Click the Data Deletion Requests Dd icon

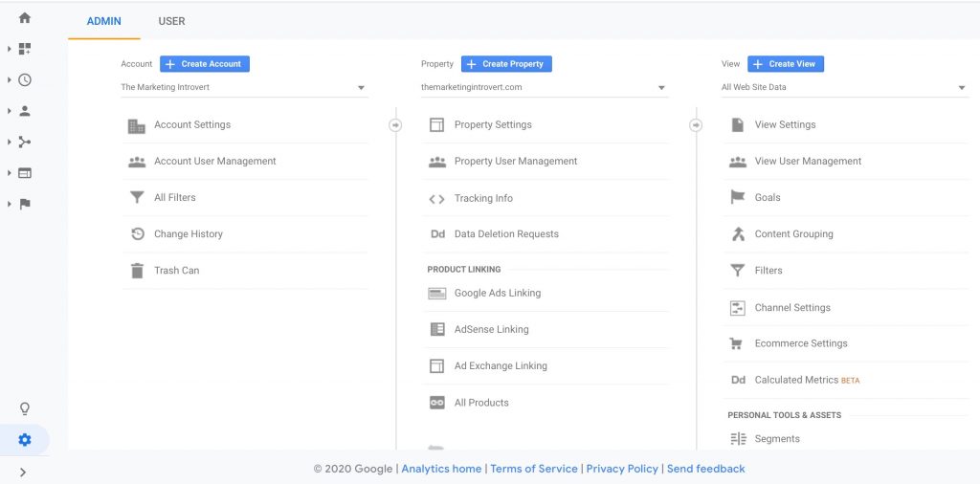point(437,234)
